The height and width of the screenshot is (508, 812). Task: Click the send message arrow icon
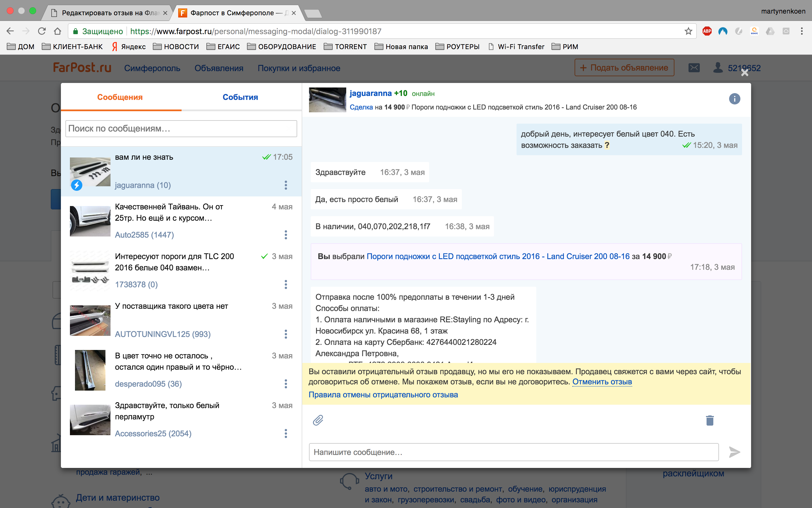pos(734,452)
